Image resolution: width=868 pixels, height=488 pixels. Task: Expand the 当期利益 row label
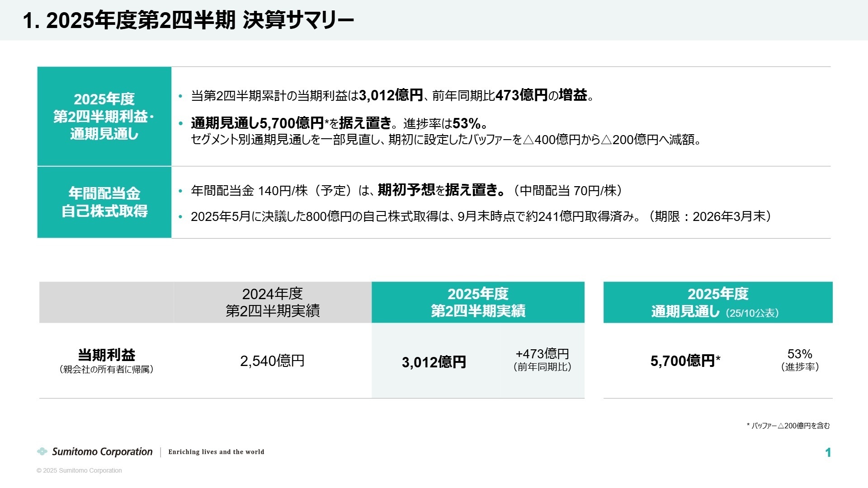pyautogui.click(x=106, y=359)
